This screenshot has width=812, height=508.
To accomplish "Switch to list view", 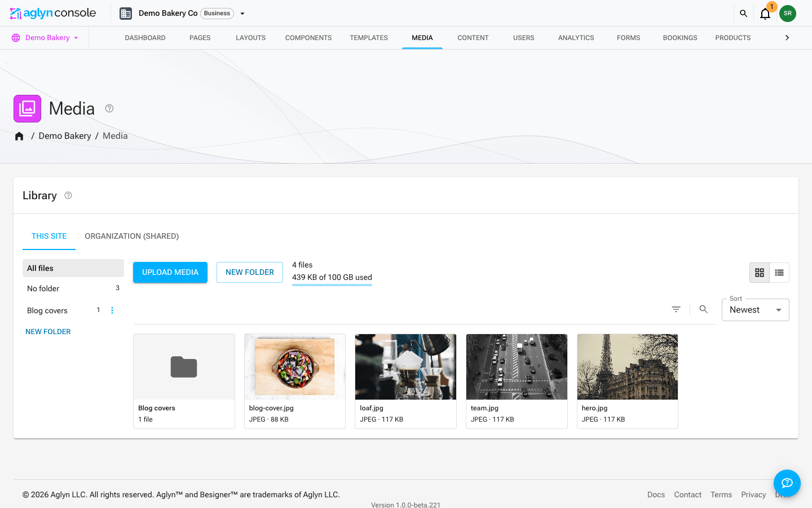I will tap(779, 273).
